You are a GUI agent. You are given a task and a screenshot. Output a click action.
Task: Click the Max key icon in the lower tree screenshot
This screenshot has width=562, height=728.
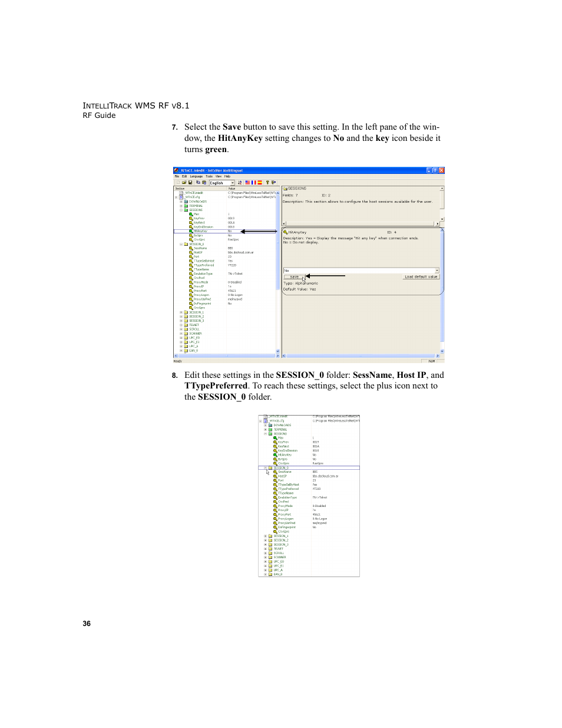coord(275,438)
